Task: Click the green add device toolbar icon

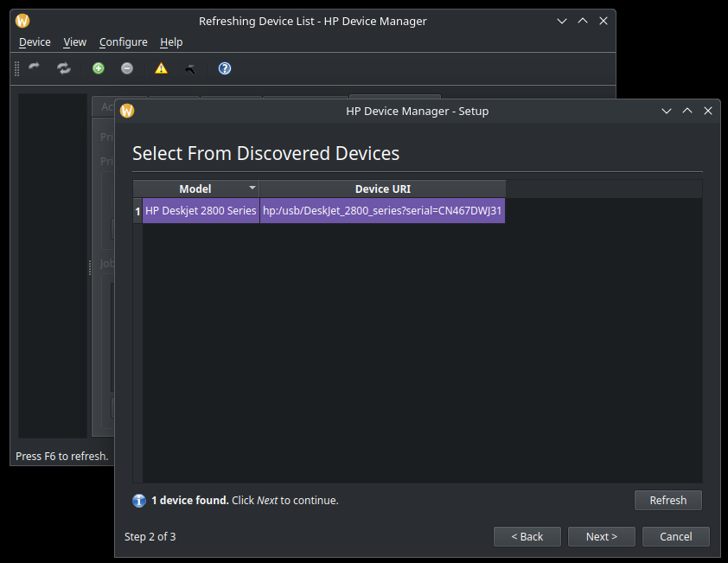Action: click(x=99, y=68)
